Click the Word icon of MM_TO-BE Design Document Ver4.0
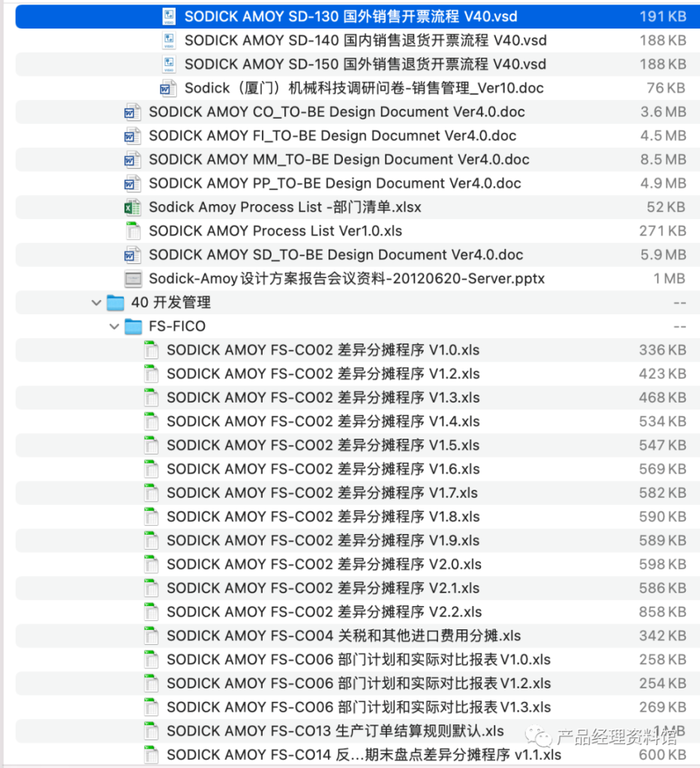This screenshot has height=768, width=700. point(133,159)
